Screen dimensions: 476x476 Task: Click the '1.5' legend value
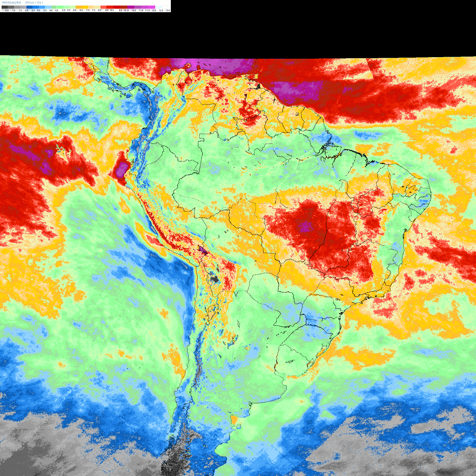[x=20, y=10]
